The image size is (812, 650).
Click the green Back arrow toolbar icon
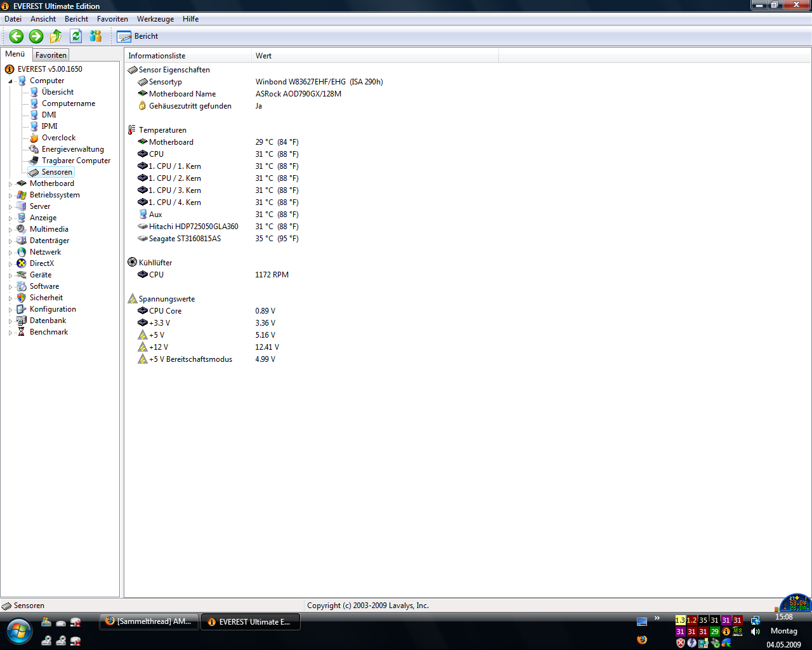click(x=16, y=36)
